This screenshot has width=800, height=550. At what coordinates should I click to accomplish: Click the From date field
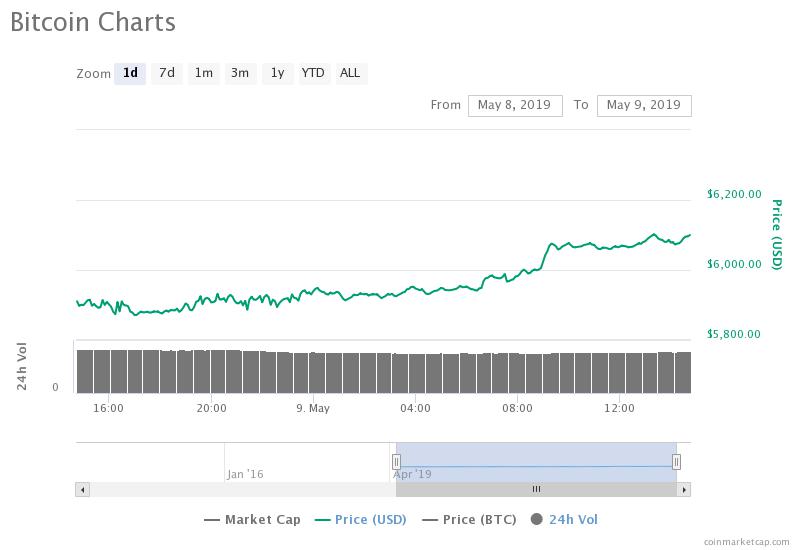tap(515, 105)
